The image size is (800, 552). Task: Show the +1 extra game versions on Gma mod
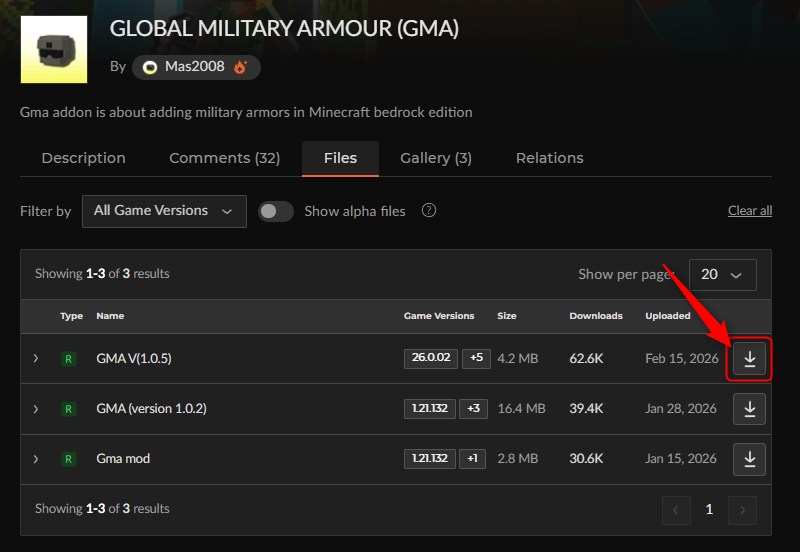[472, 459]
